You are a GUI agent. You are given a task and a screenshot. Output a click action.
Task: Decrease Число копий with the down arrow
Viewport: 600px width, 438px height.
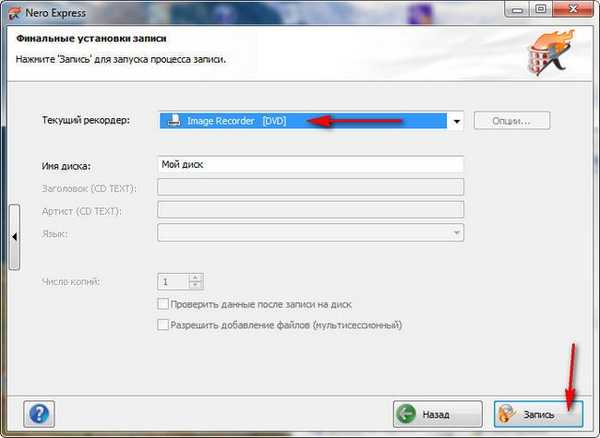(x=195, y=285)
